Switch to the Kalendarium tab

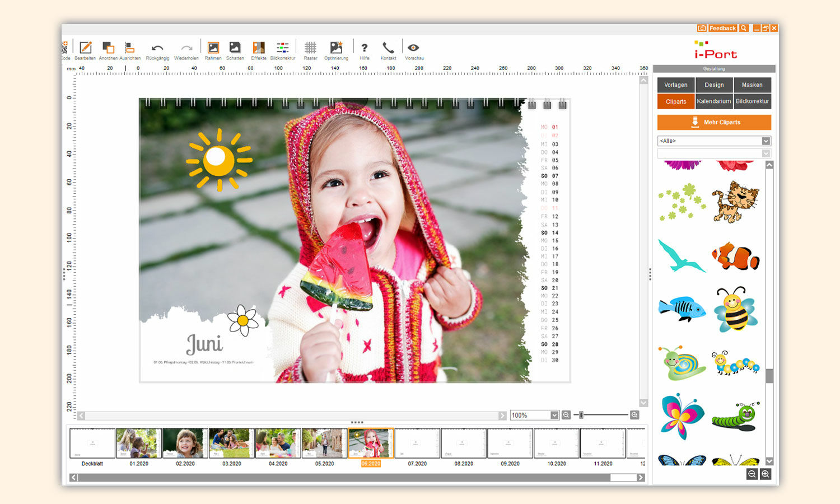[x=713, y=101]
